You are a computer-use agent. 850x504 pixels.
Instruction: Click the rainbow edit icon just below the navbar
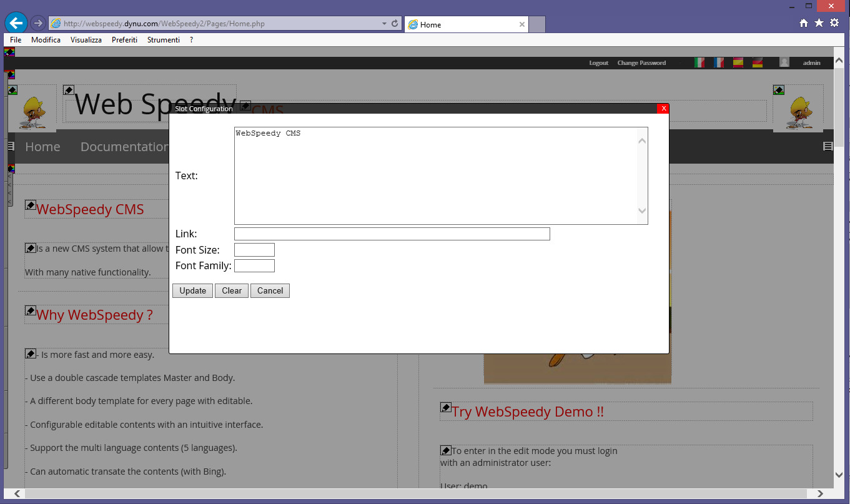tap(11, 168)
